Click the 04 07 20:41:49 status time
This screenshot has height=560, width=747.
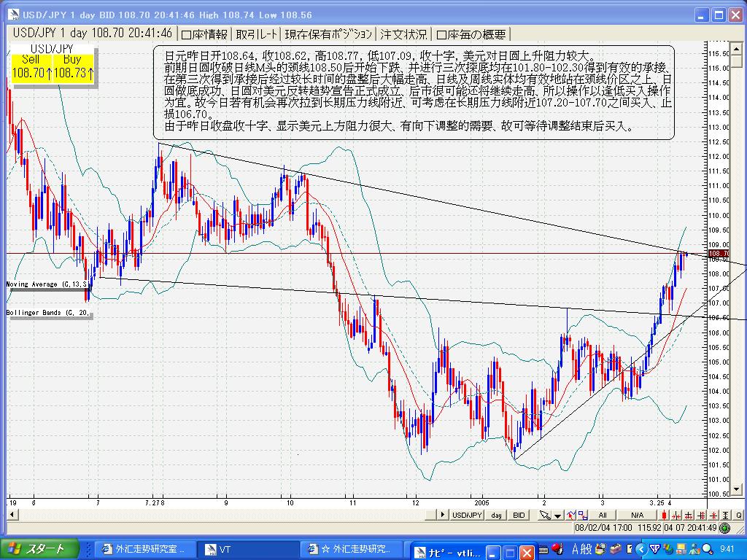pyautogui.click(x=691, y=528)
